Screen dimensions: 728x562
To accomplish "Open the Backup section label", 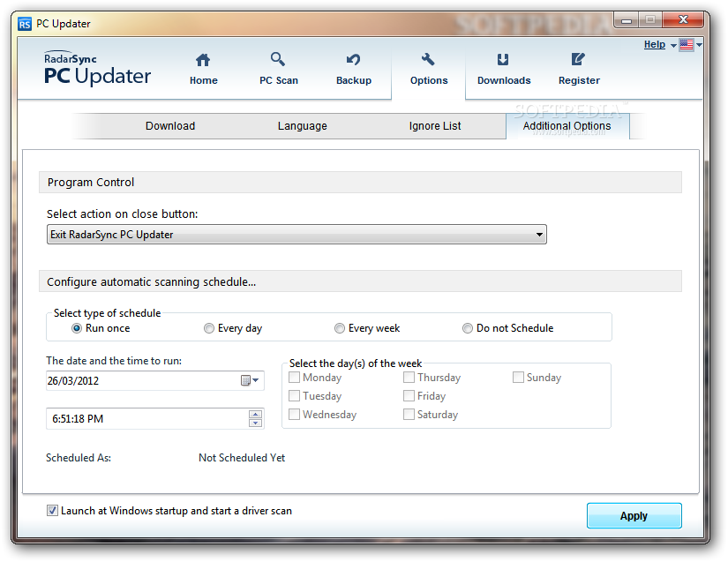I will click(x=354, y=80).
